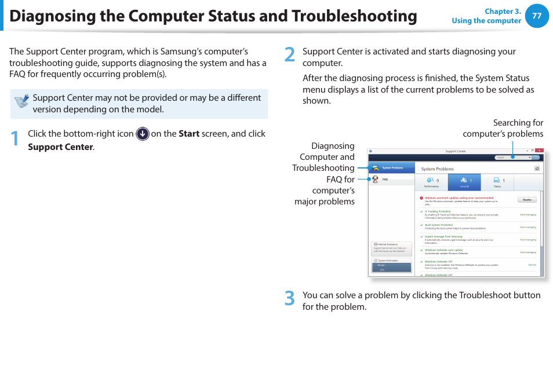Click the S/N field in System Information
This screenshot has width=553, height=392.
pos(391,270)
